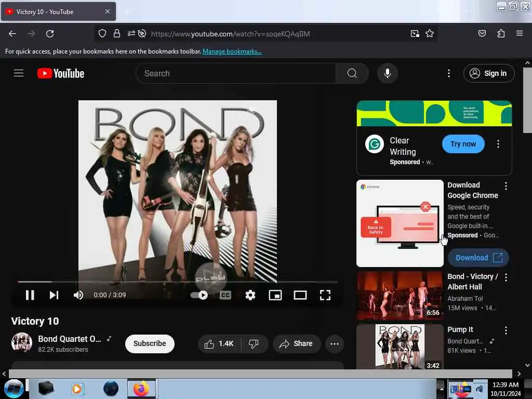
Task: Open site permissions icon in address bar
Action: point(131,34)
